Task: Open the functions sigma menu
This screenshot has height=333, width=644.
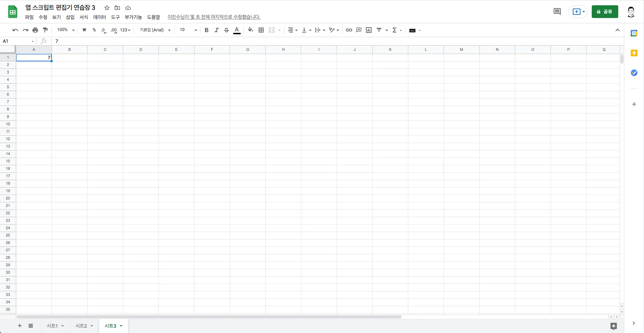Action: point(395,30)
